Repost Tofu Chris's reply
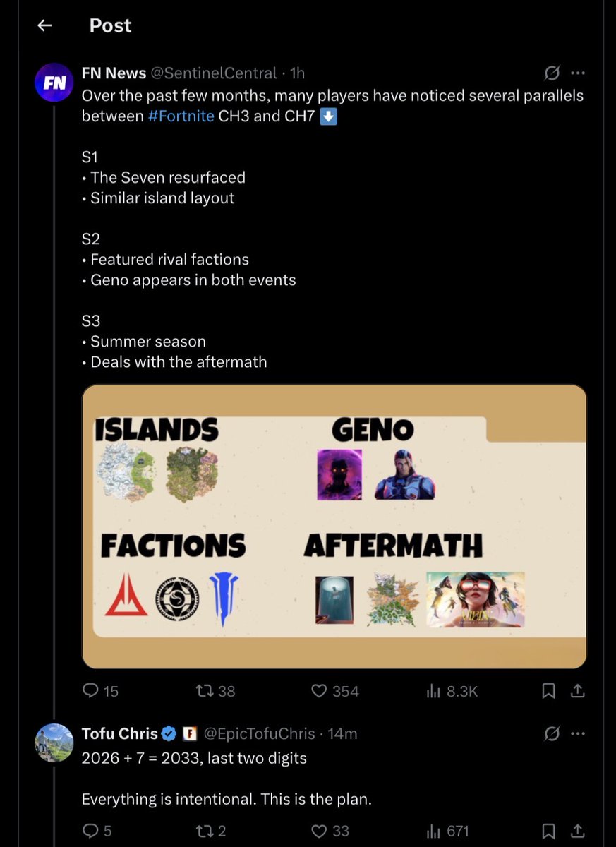 (210, 831)
